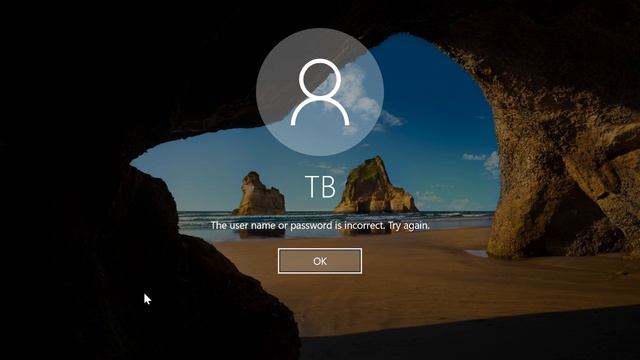Click the TB account name
This screenshot has width=640, height=360.
pos(320,187)
